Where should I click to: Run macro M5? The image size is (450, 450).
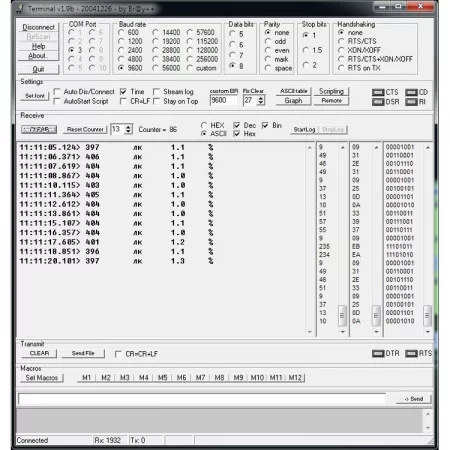coord(162,378)
